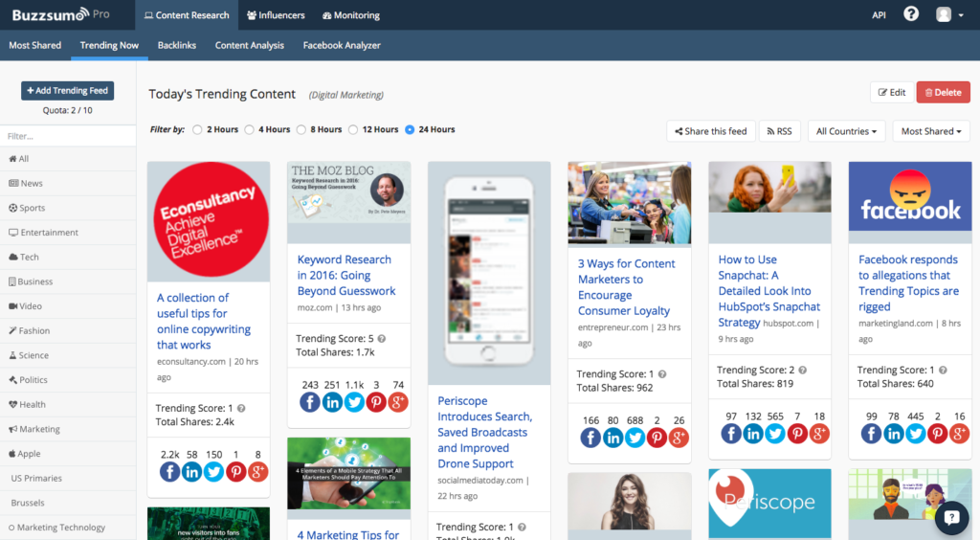Click the angry Facebook logo thumbnail

coord(910,196)
